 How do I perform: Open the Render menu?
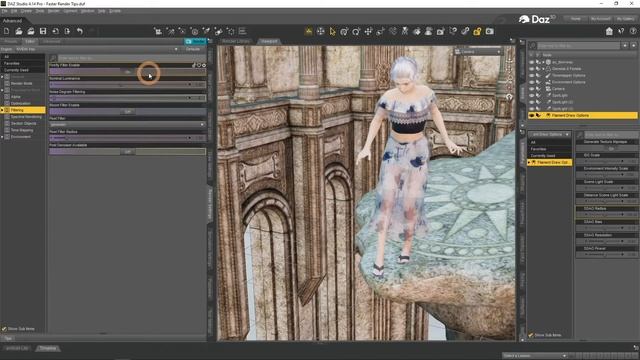tap(53, 11)
